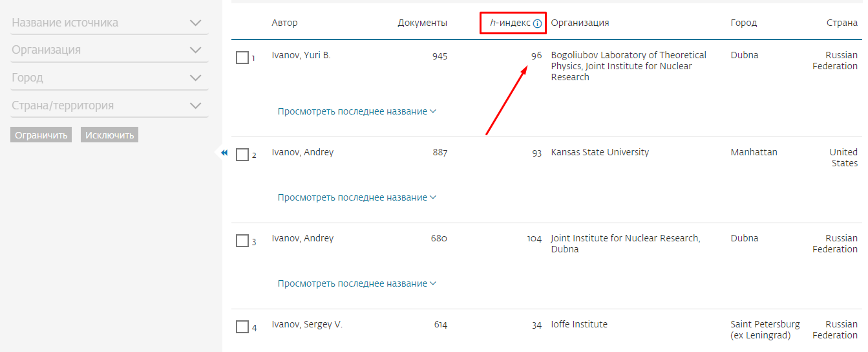Expand last title for Yuri B. Ivanov
Screen dimensions: 868x352
click(357, 111)
